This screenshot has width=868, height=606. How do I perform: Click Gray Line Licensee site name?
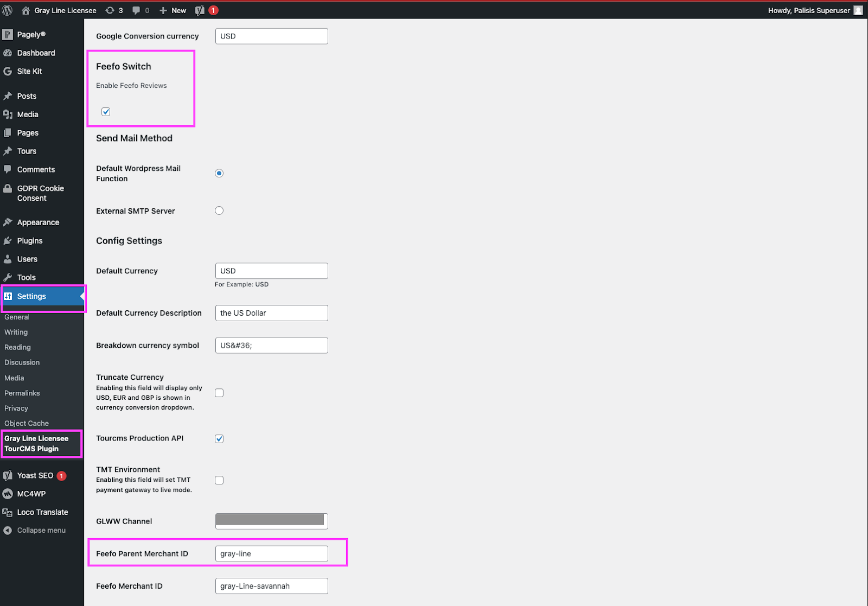click(66, 10)
